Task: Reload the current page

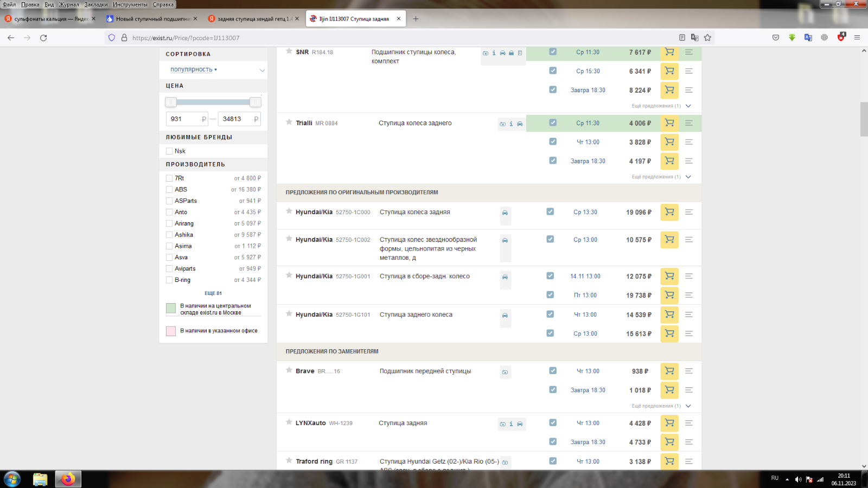Action: click(x=43, y=38)
